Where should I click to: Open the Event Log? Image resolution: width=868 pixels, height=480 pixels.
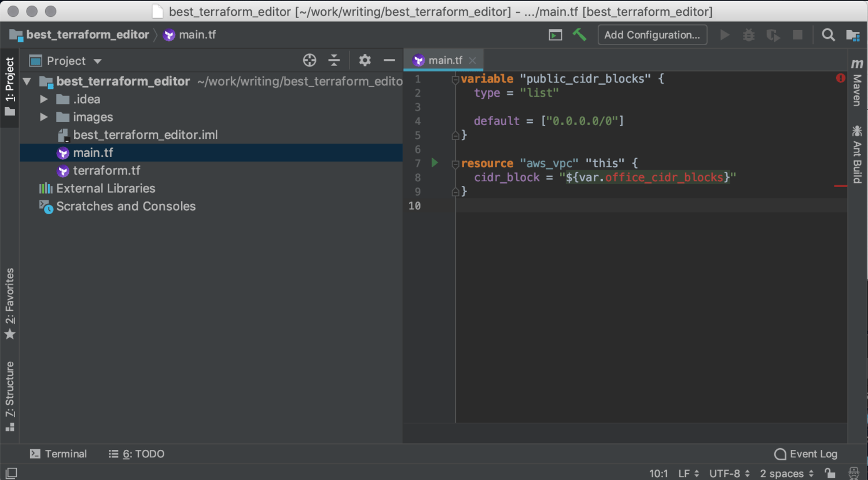[x=806, y=454]
